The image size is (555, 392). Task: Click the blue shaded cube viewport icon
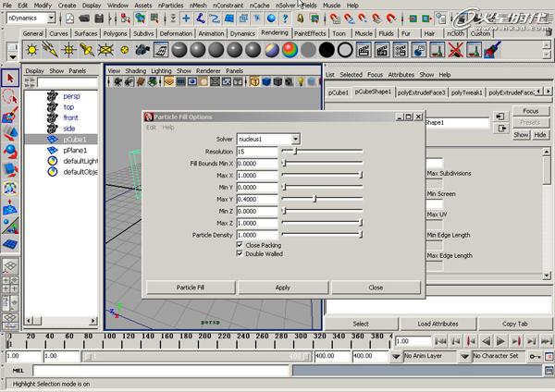coord(266,81)
